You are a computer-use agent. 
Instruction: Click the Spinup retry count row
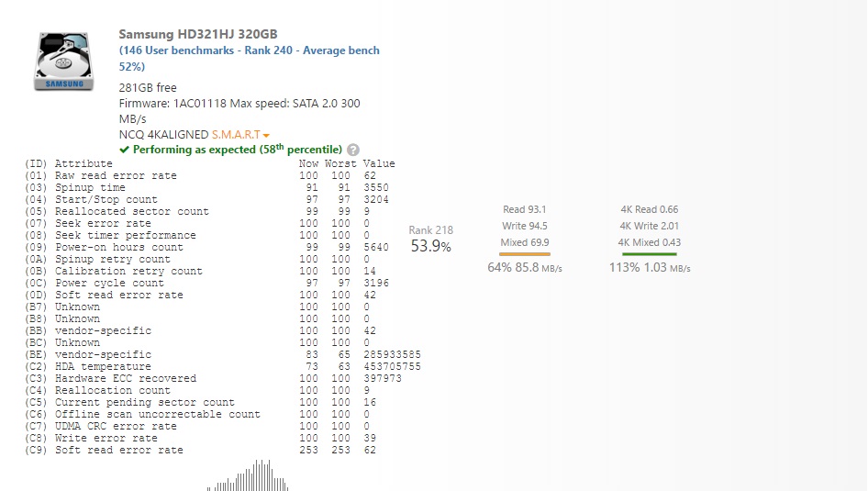tap(197, 259)
